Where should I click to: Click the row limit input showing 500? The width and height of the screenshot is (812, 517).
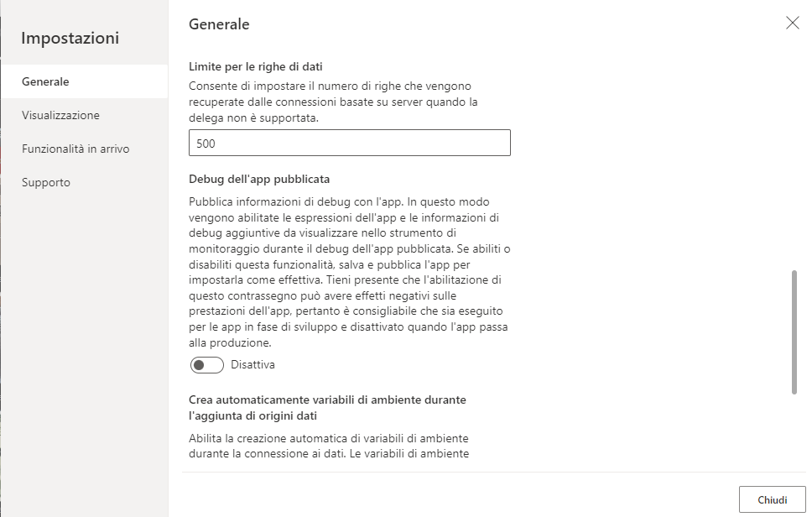pos(348,143)
